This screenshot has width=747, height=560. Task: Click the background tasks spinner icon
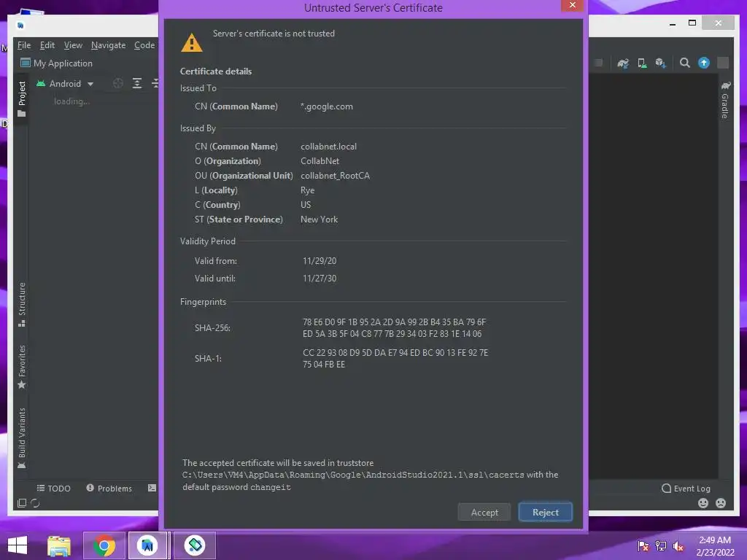click(35, 503)
